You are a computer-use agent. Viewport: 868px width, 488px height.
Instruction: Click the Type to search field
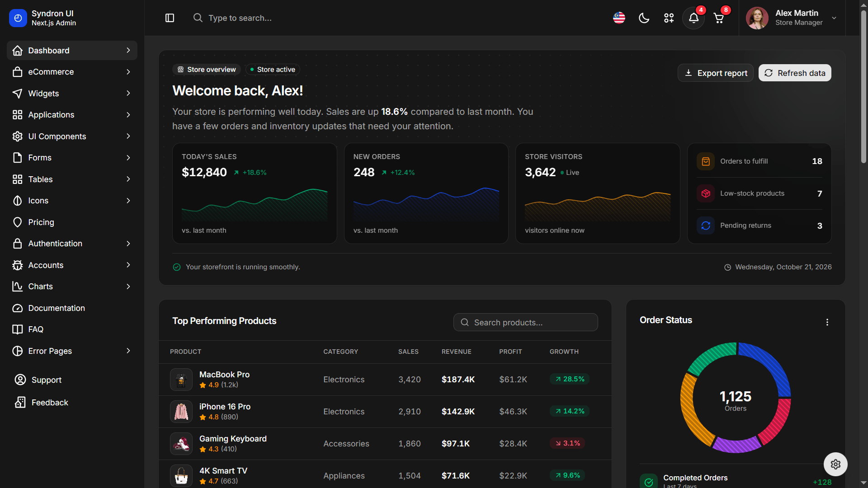[289, 18]
